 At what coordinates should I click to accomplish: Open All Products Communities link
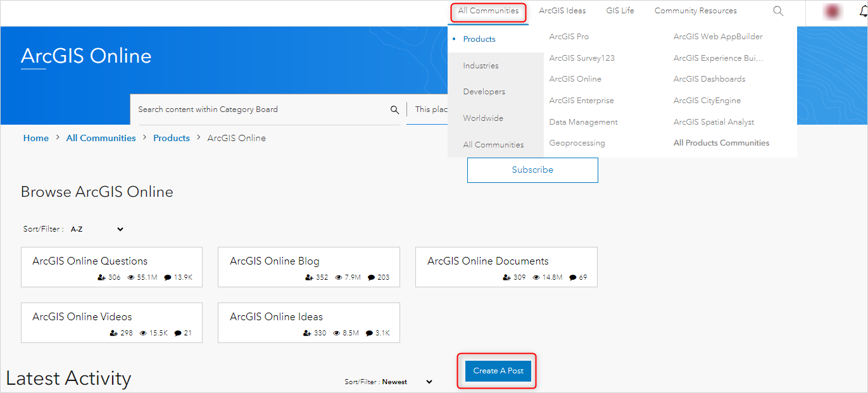click(721, 143)
